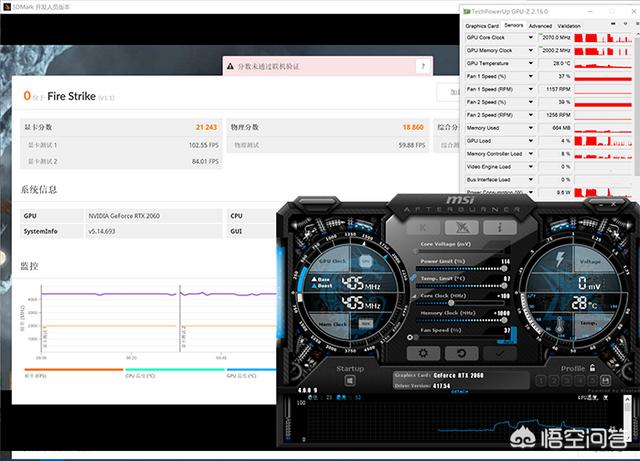Switch to GPU-Z Graphics Card tab
This screenshot has width=640, height=461.
point(482,26)
